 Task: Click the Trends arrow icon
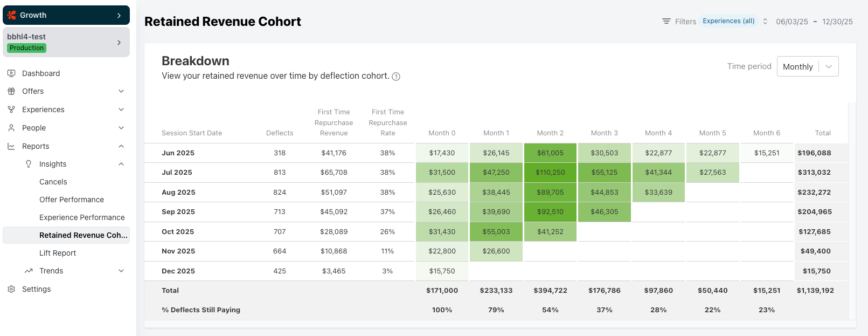29,271
